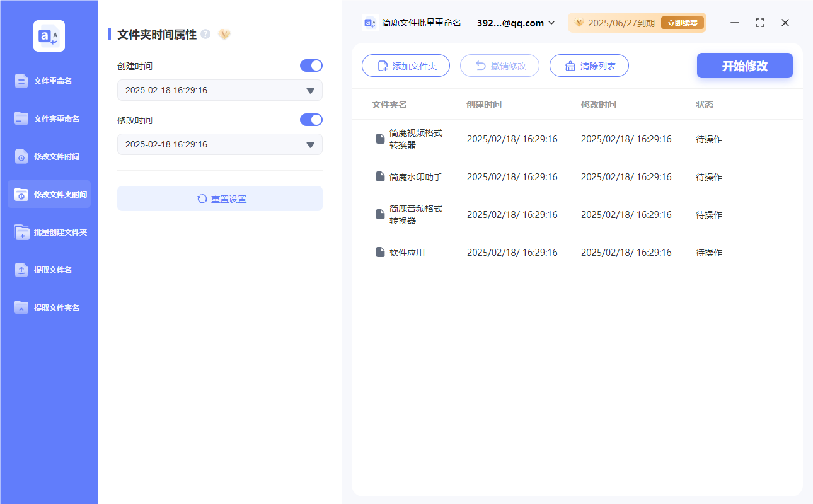Viewport: 813px width, 504px height.
Task: Expand the 创建时间 date picker dropdown
Action: (310, 90)
